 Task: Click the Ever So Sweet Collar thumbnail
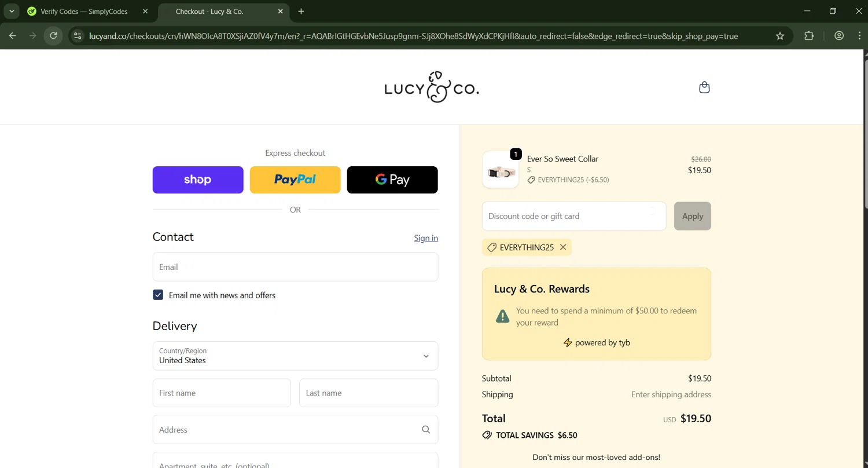(x=501, y=170)
